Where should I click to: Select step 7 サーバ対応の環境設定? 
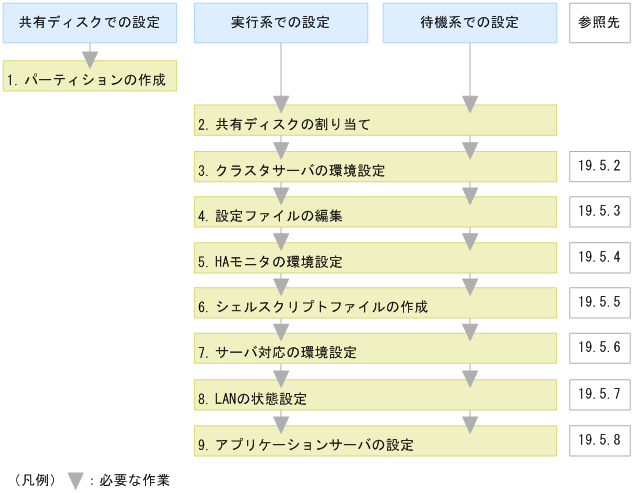(x=375, y=351)
